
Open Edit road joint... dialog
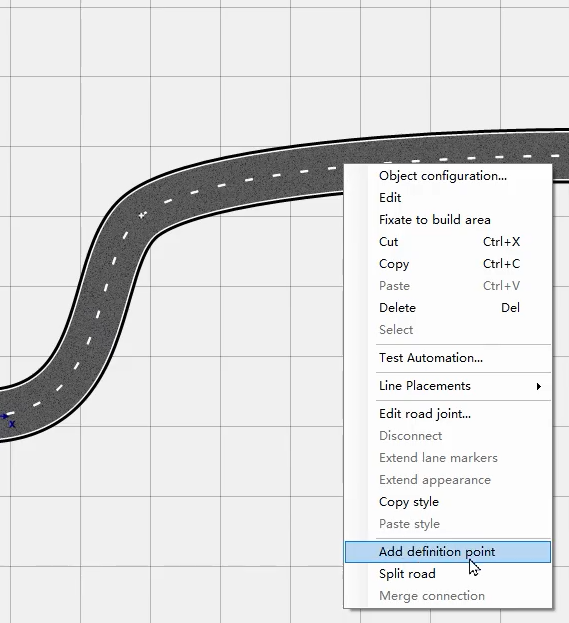coord(448,414)
